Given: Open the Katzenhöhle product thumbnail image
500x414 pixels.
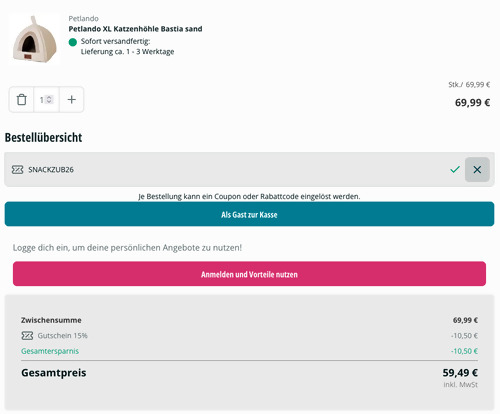Looking at the screenshot, I should pyautogui.click(x=34, y=39).
